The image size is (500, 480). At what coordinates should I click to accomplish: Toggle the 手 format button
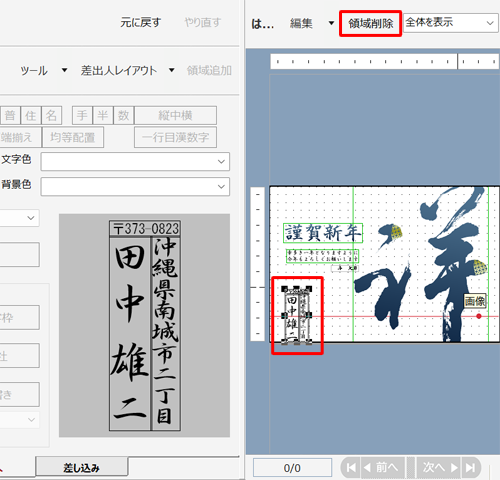tap(82, 116)
